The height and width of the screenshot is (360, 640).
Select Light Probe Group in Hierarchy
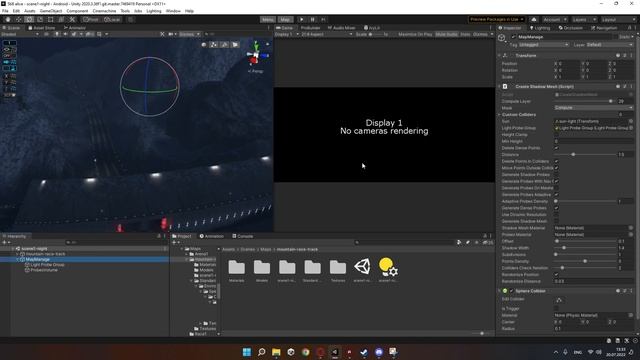[x=47, y=265]
